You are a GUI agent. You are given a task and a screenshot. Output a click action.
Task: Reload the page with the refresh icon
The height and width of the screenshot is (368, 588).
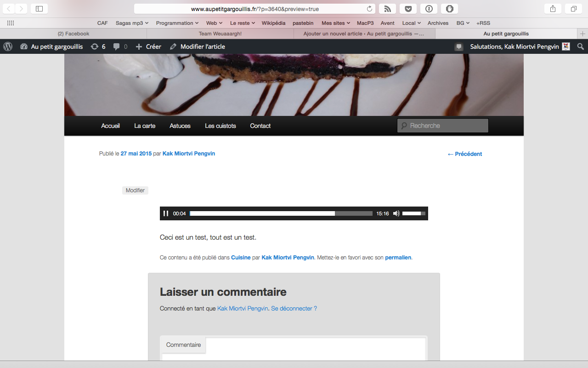[369, 9]
